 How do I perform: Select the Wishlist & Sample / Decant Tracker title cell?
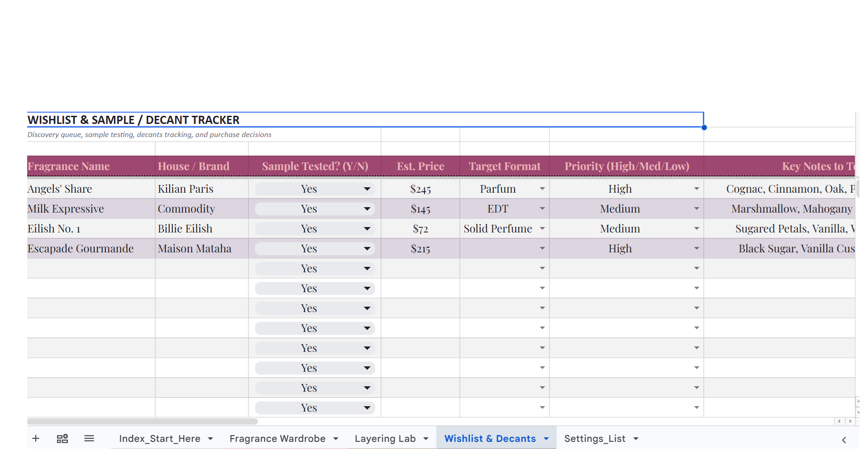(x=365, y=120)
